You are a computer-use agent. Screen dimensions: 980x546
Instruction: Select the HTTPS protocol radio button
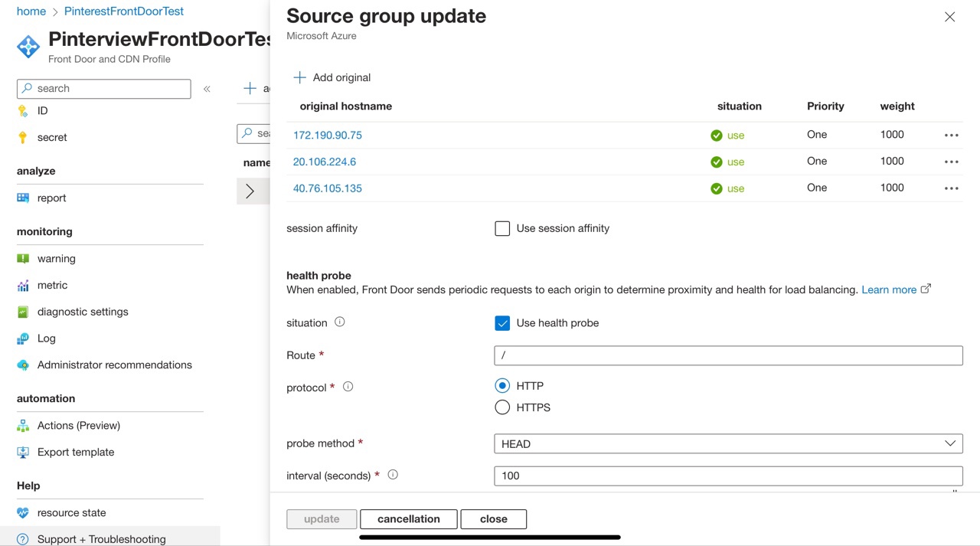pyautogui.click(x=502, y=407)
